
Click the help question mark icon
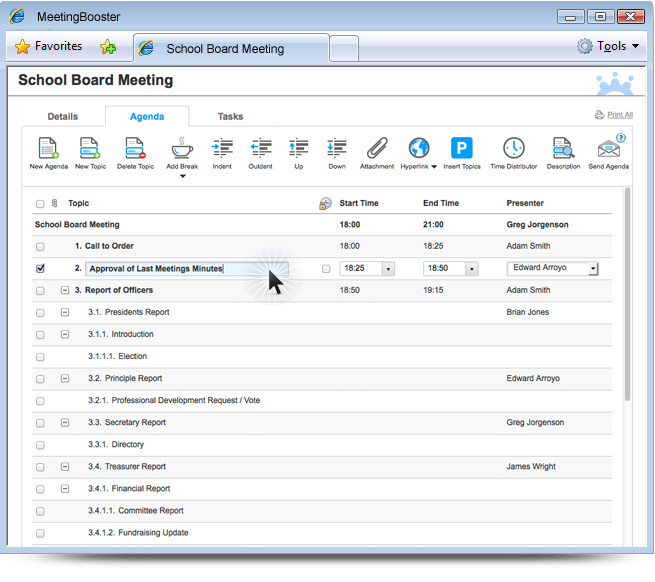pyautogui.click(x=621, y=138)
